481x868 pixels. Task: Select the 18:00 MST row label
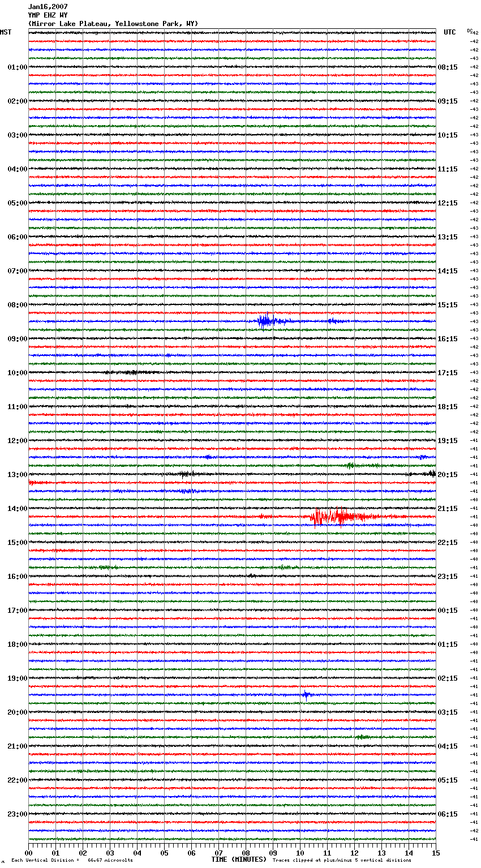[18, 644]
